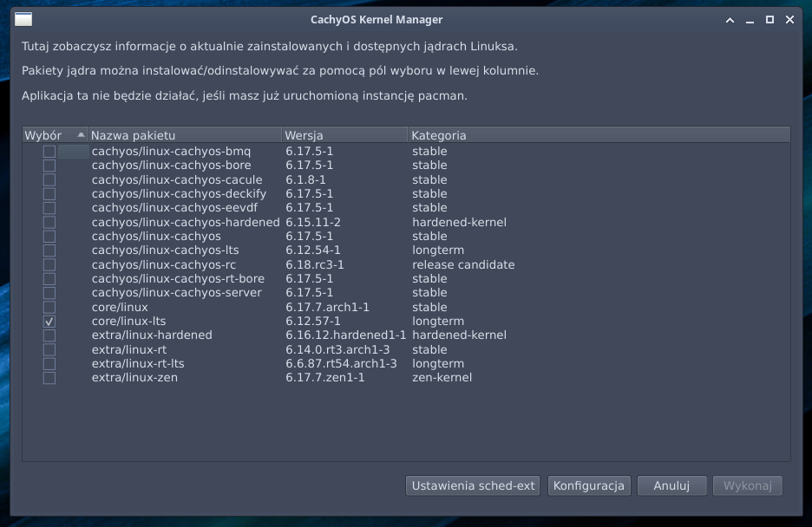Screen dimensions: 812x527
Task: Tick the core/linux kernel checkbox
Action: (x=49, y=307)
